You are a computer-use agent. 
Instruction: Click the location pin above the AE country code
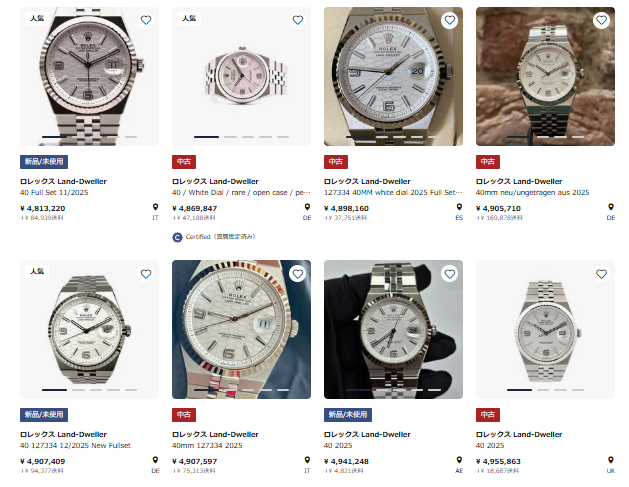pyautogui.click(x=459, y=461)
